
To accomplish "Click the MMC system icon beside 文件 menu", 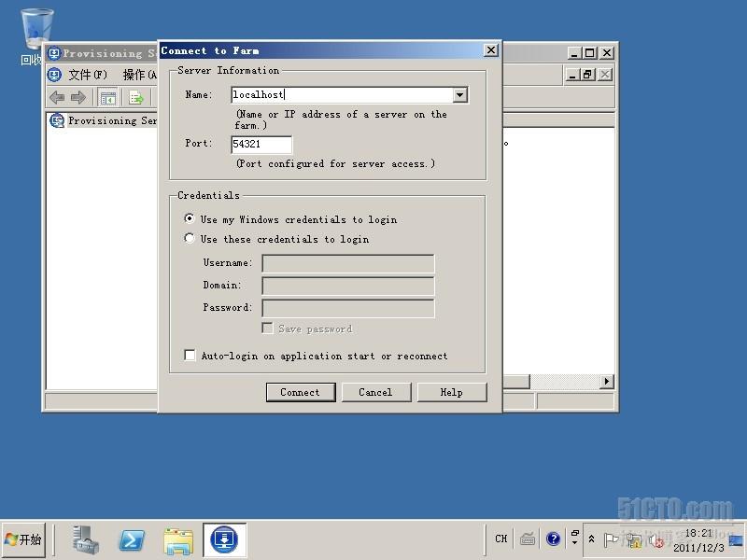I will coord(54,75).
